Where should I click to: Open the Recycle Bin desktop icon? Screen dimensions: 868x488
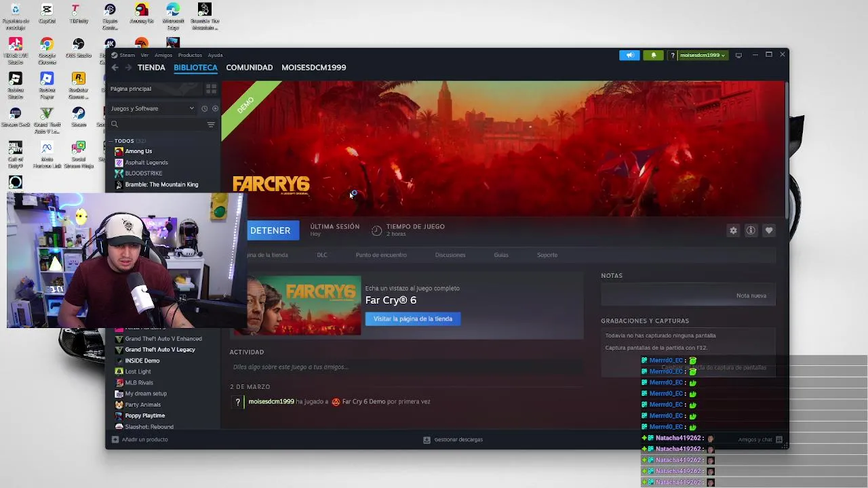15,16
